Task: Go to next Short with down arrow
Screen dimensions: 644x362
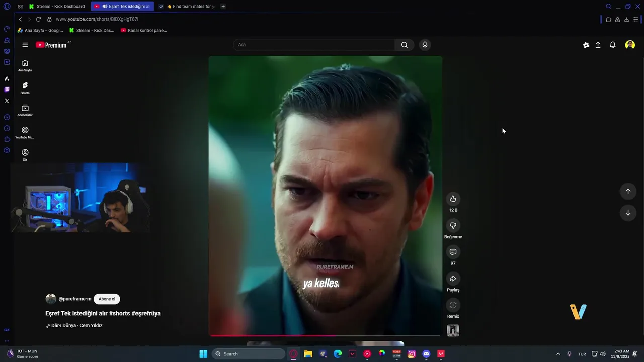Action: [628, 213]
